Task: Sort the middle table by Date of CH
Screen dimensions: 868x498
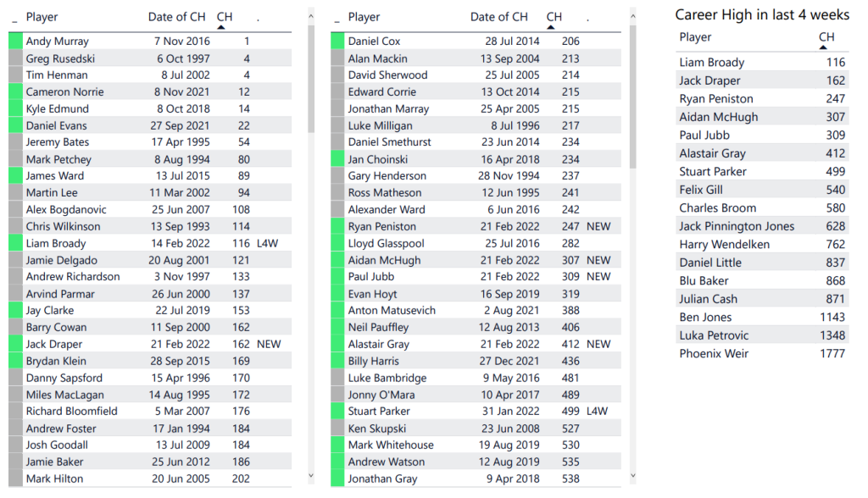Action: coord(498,17)
